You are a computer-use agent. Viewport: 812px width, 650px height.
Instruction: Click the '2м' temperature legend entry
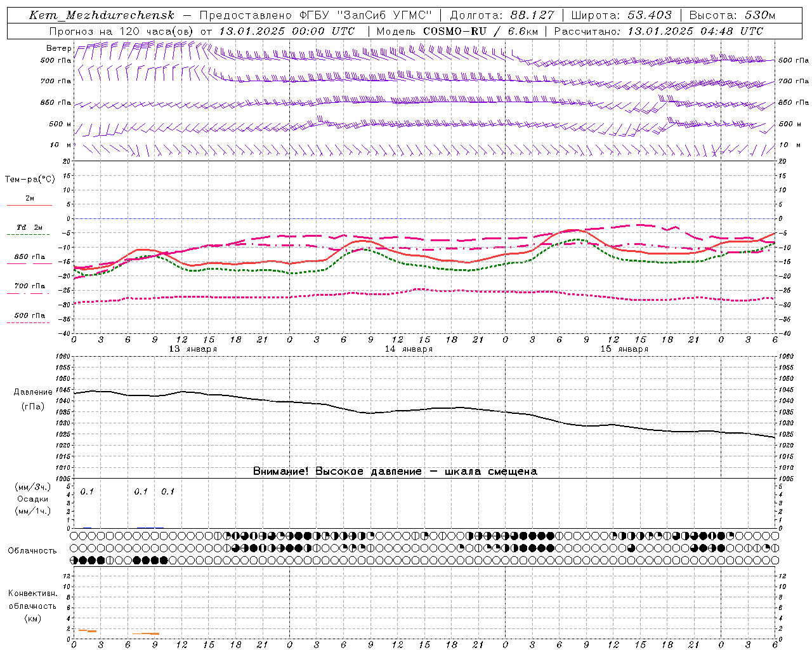click(x=30, y=199)
